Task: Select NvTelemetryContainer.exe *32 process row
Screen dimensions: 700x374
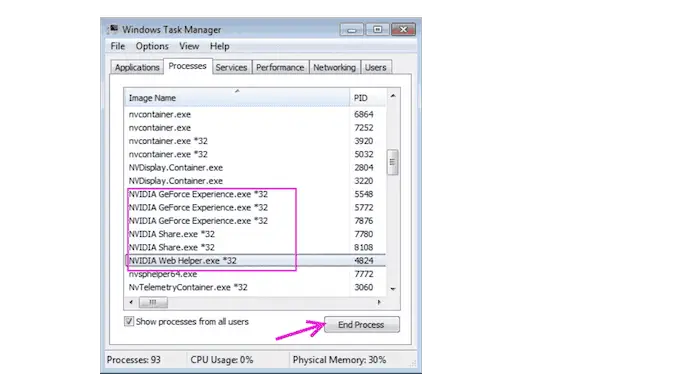Action: coord(255,287)
